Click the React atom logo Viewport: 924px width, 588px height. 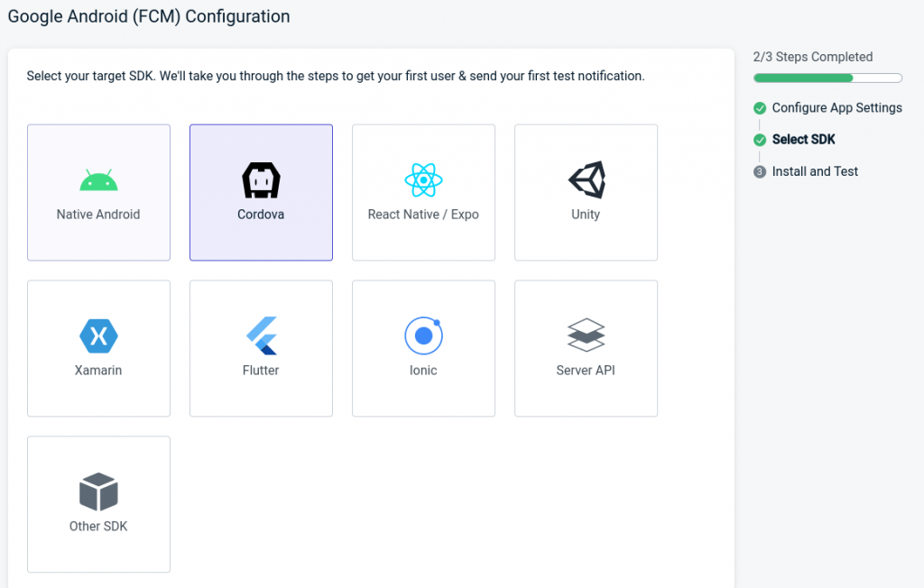pos(423,178)
